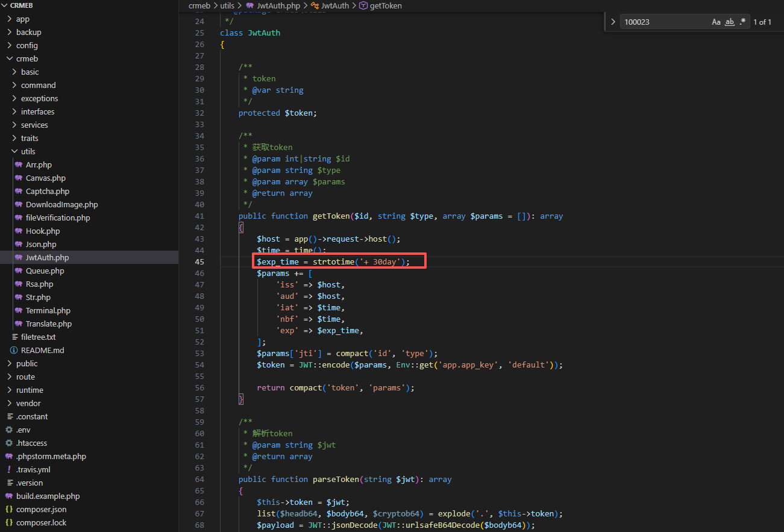The width and height of the screenshot is (784, 532).
Task: Click the PHP icon next to Captcha.php
Action: click(x=19, y=191)
